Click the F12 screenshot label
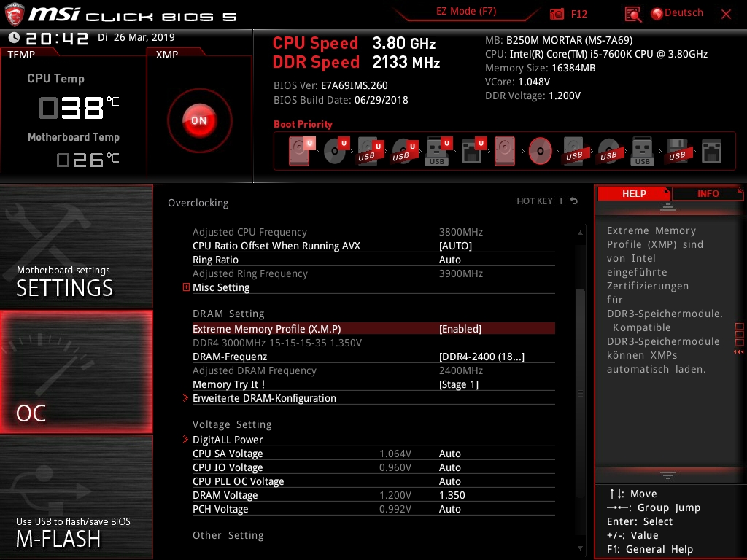 (x=578, y=14)
